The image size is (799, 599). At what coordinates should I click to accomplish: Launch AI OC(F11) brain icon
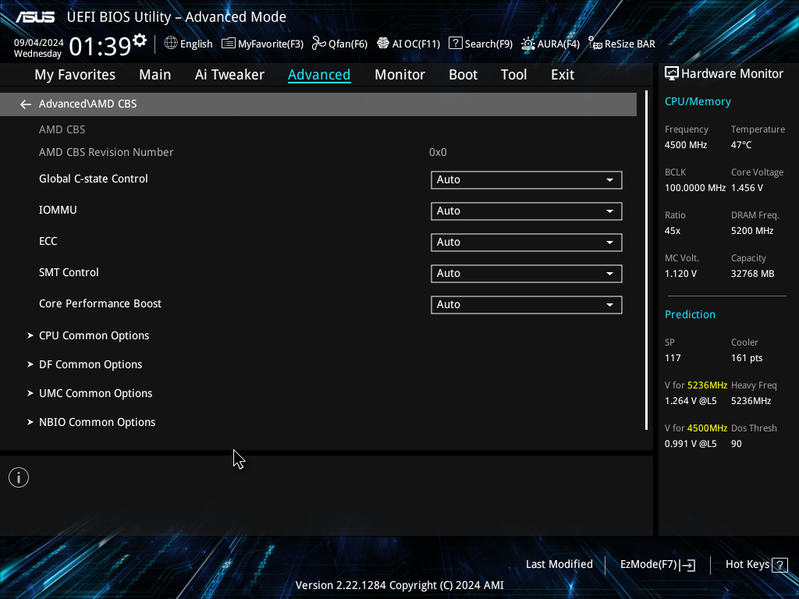coord(383,43)
